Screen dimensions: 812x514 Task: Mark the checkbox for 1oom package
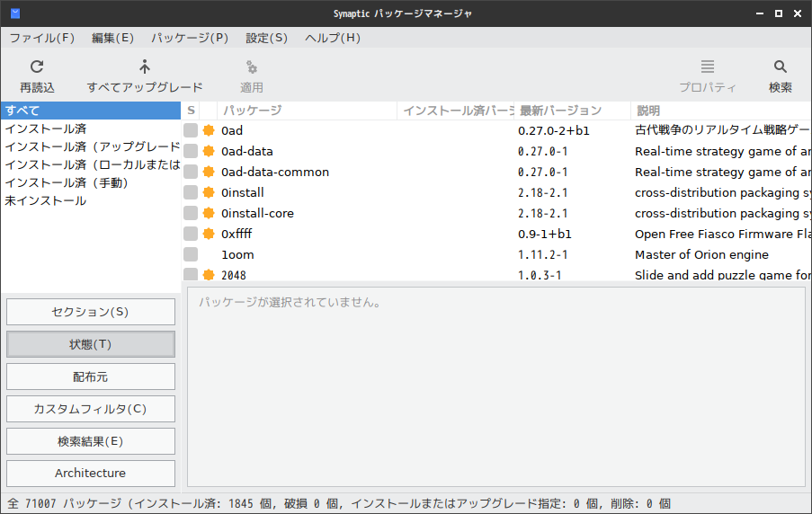[x=191, y=254]
